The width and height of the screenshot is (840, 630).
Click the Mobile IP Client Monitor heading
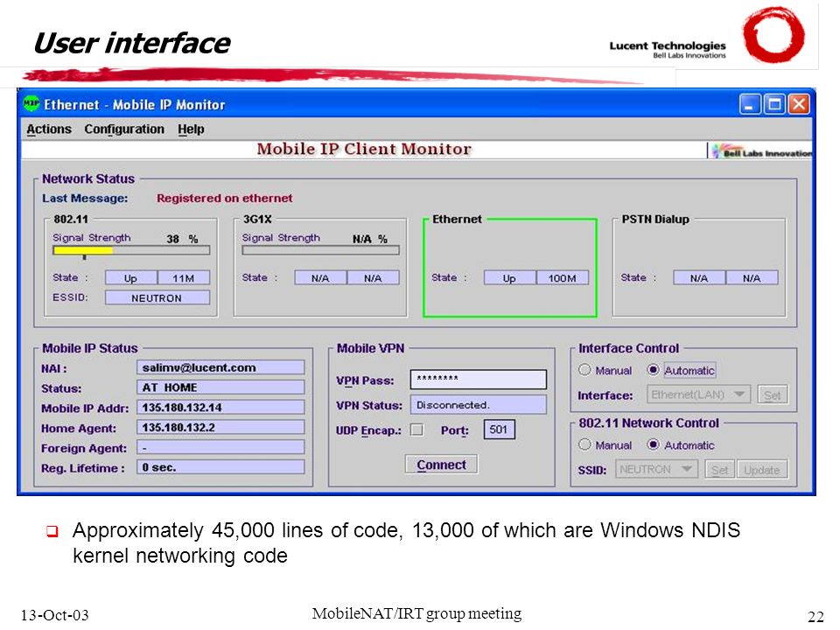[x=364, y=149]
